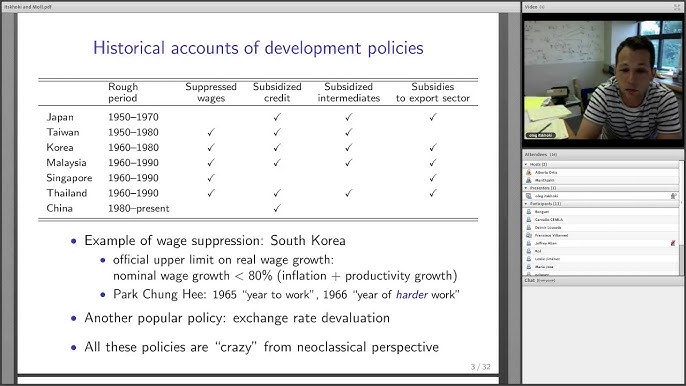Click the 'Malaysia' row label in table
The width and height of the screenshot is (686, 386).
[x=66, y=163]
